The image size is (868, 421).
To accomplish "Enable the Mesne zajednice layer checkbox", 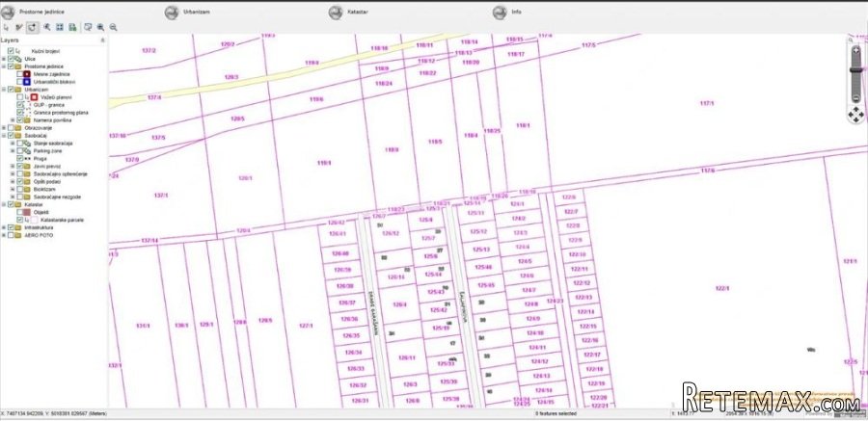I will 20,73.
